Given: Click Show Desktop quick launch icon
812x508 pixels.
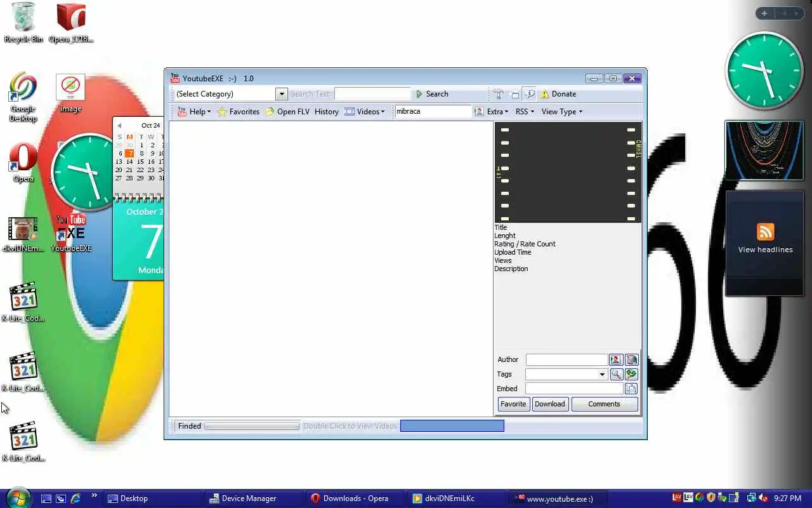Looking at the screenshot, I should (46, 498).
